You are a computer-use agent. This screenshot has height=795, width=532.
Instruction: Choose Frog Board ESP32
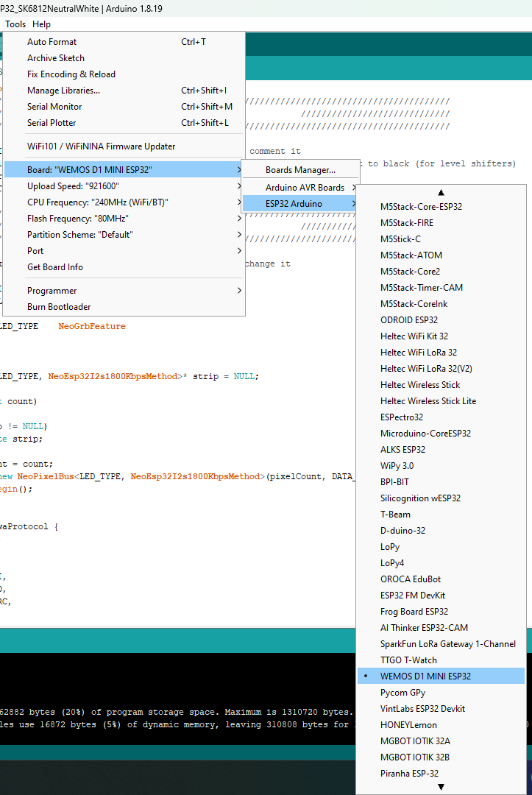click(x=441, y=612)
